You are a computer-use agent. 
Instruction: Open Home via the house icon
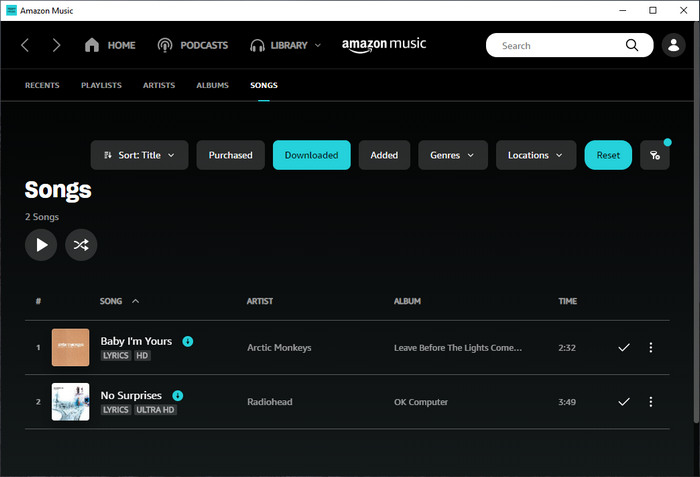tap(92, 45)
